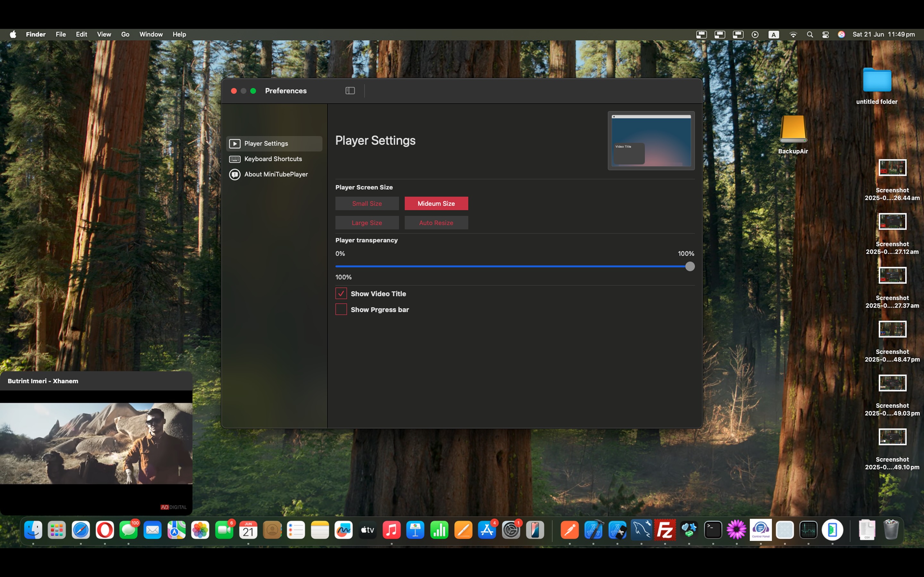Uncheck Show Video Title checkbox

(x=341, y=293)
